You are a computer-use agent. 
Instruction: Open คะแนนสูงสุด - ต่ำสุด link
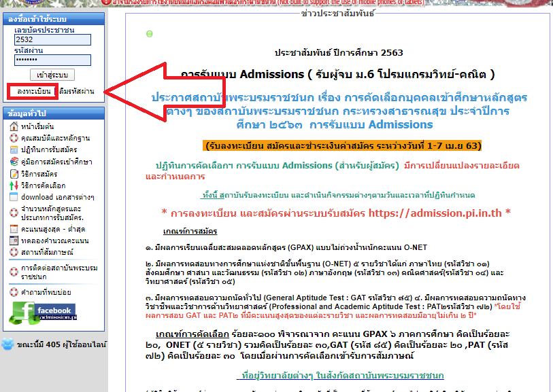pos(53,229)
